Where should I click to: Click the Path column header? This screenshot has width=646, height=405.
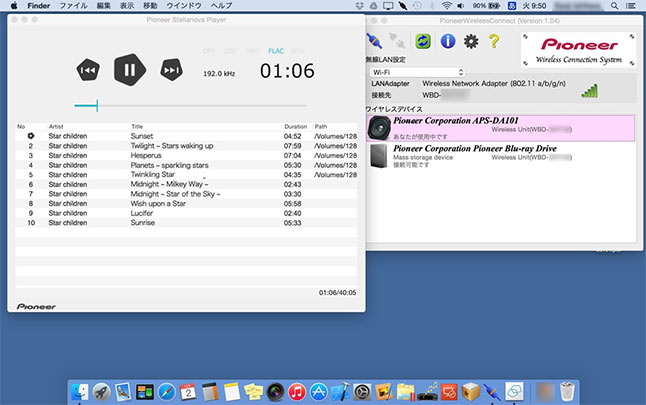[321, 126]
